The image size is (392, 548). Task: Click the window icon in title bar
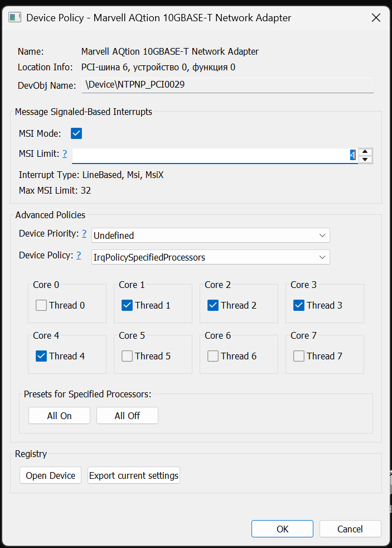15,18
